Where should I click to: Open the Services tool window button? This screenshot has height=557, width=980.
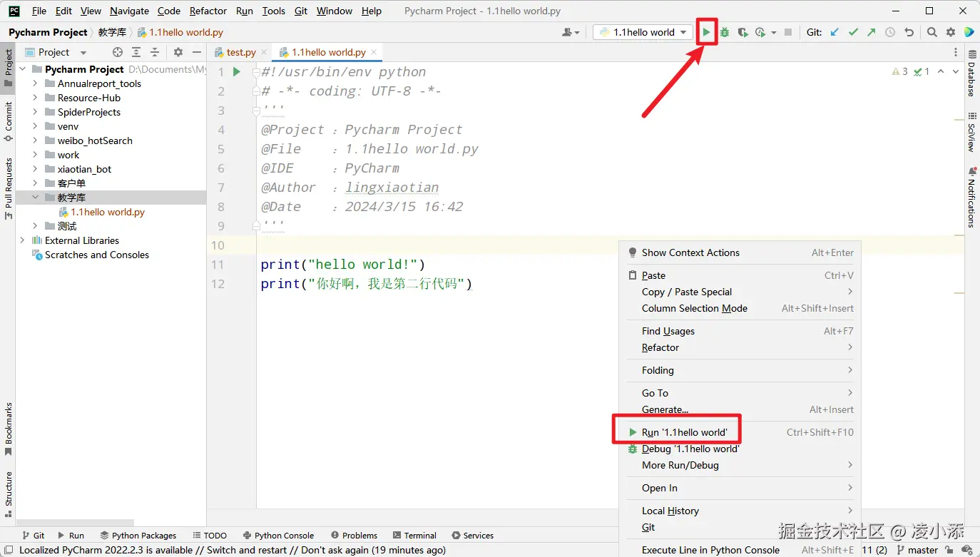pyautogui.click(x=472, y=536)
